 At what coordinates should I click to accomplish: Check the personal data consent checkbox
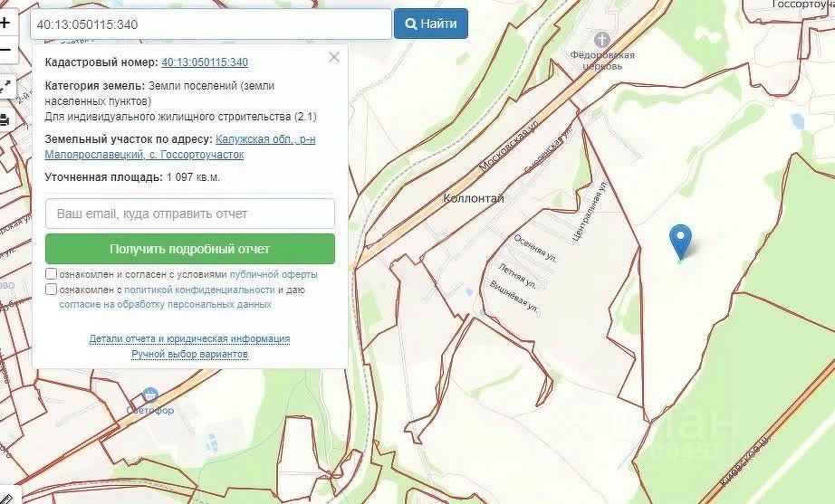(51, 289)
